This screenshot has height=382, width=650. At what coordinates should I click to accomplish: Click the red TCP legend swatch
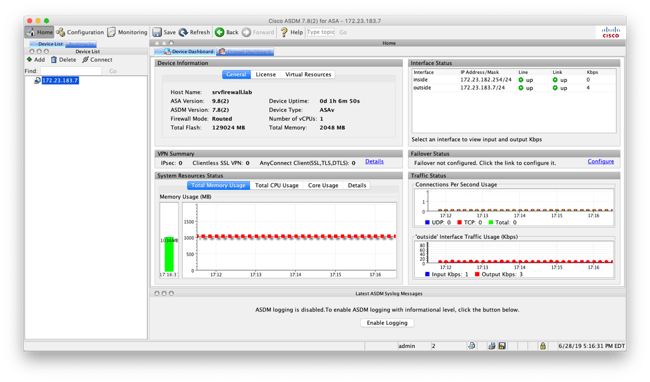pos(459,222)
